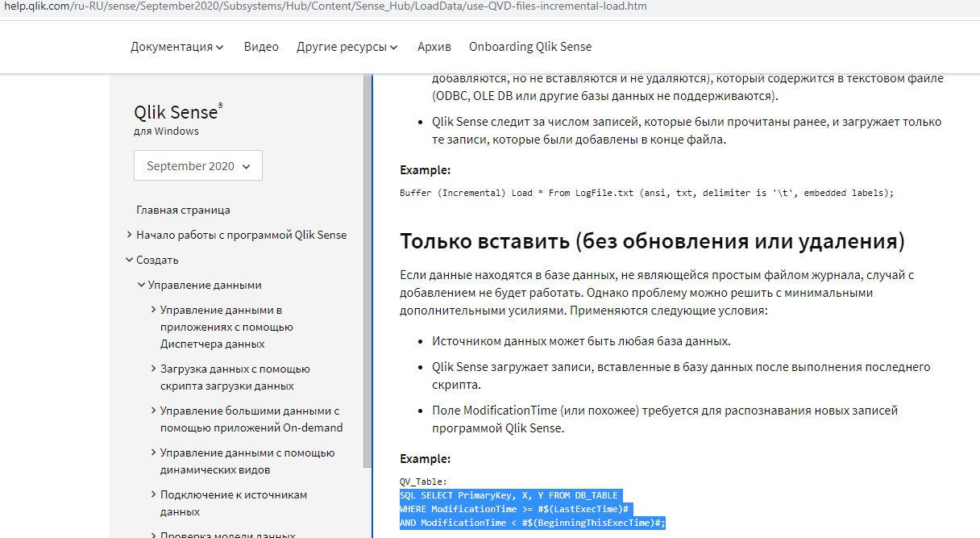The image size is (980, 538).
Task: Click bullet Qlik Sense загружает записи, вставленные
Action: point(681,375)
